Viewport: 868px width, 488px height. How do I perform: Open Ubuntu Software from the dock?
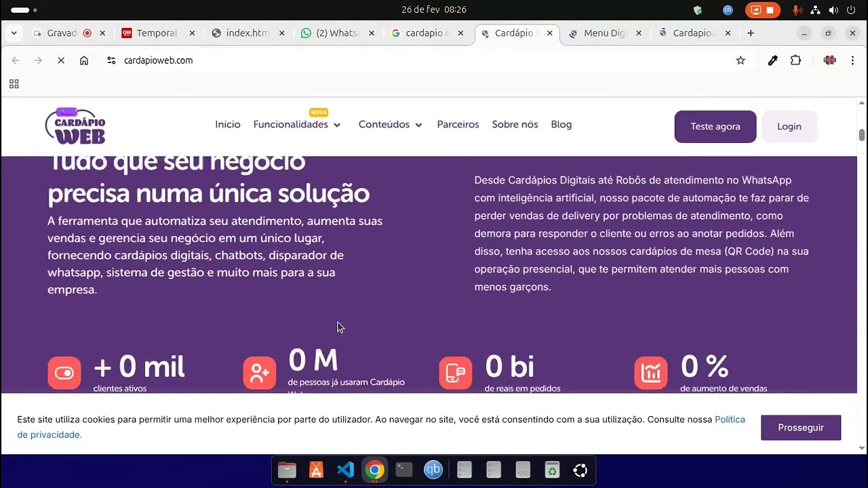coord(316,470)
